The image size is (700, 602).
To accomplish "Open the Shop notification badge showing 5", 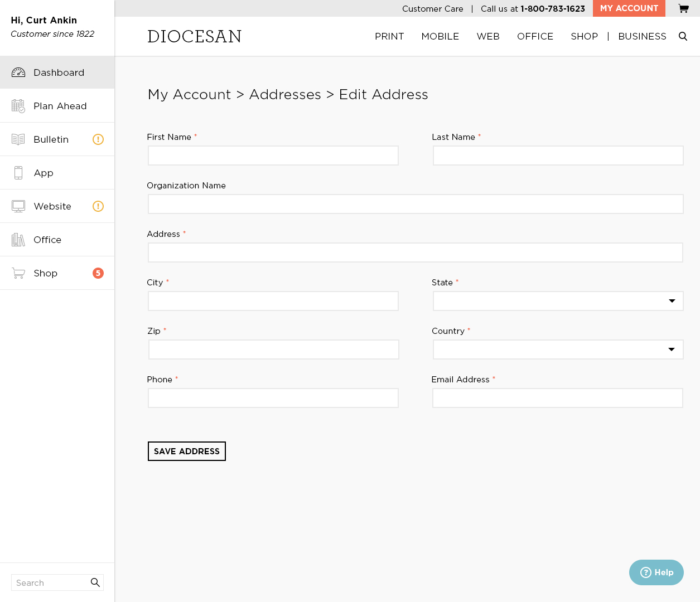I will tap(98, 273).
